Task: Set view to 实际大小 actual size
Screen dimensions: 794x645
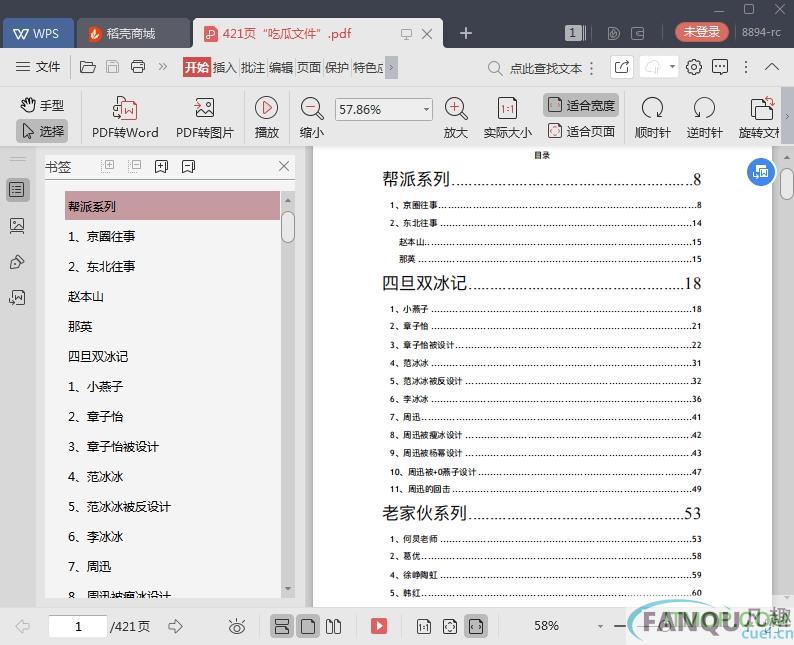Action: pos(507,108)
